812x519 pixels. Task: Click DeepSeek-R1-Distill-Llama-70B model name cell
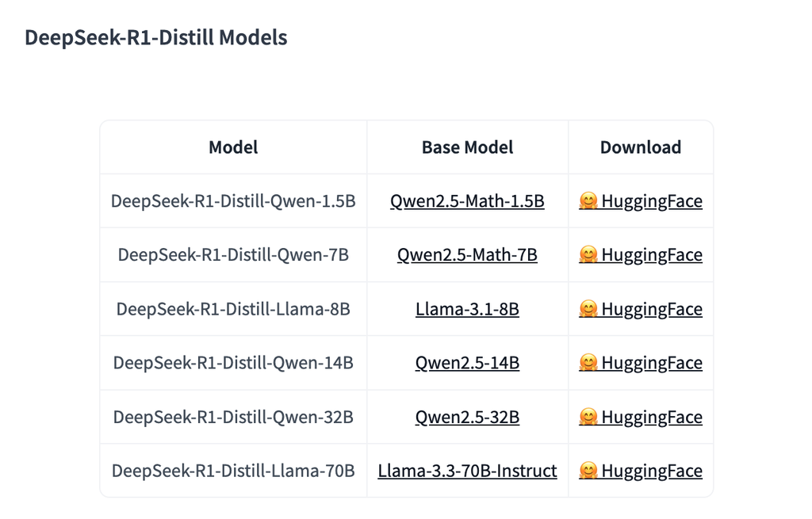click(x=233, y=471)
